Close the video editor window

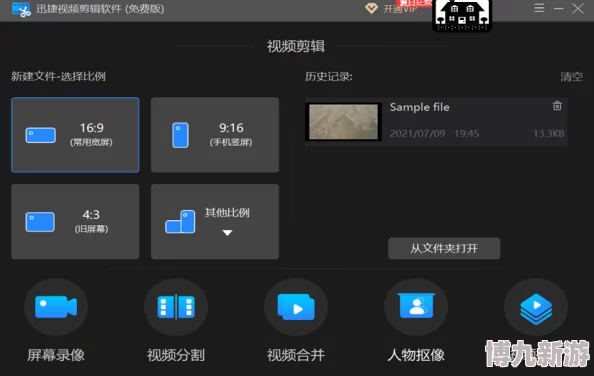tap(578, 8)
